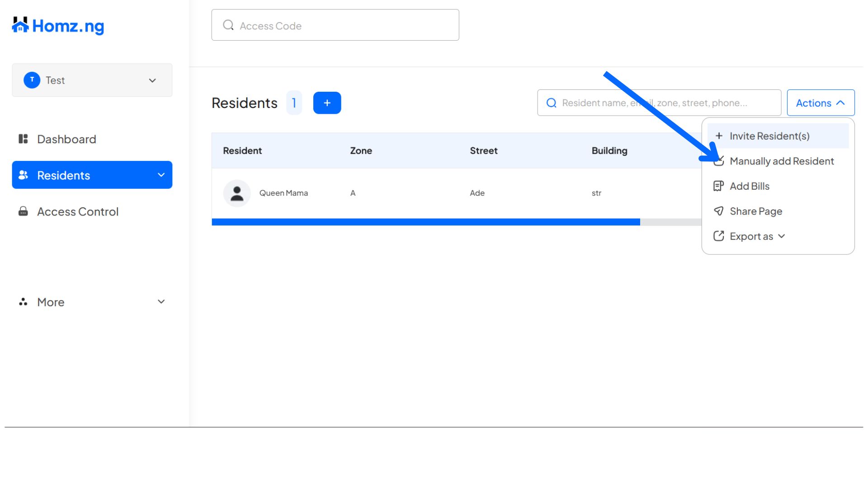Choose Invite Resident(s)

pyautogui.click(x=778, y=136)
